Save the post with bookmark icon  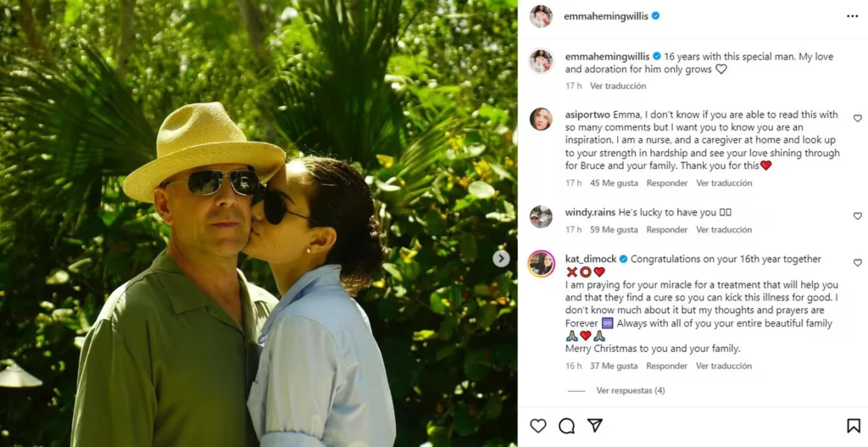(854, 426)
